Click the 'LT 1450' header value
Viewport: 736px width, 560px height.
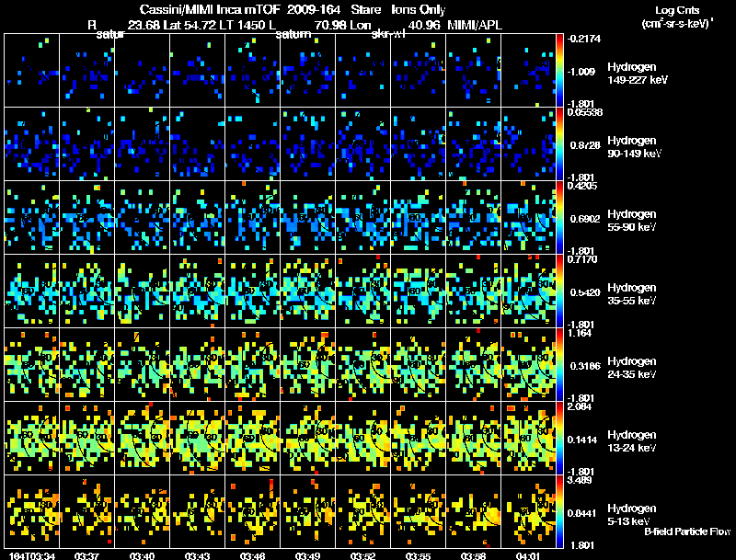pyautogui.click(x=241, y=25)
